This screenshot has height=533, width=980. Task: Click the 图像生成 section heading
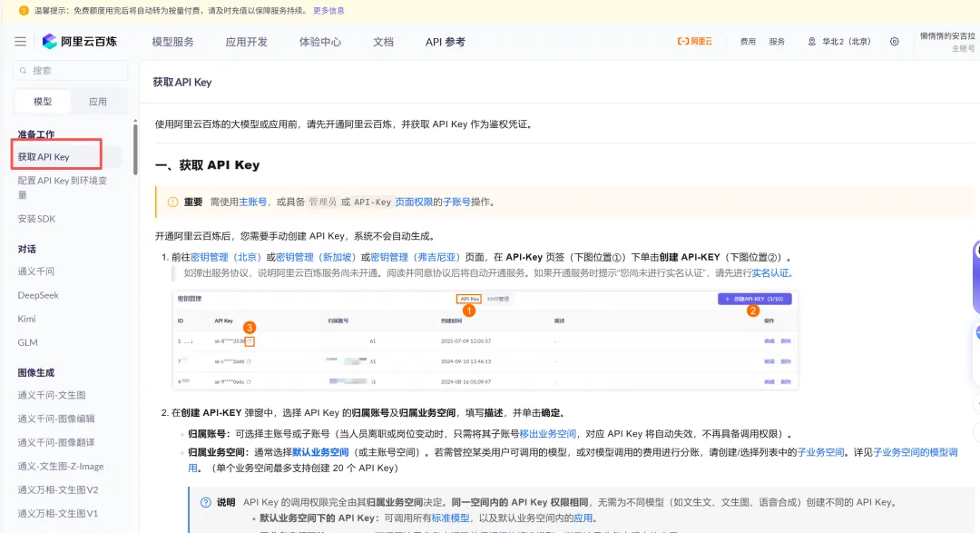(35, 373)
